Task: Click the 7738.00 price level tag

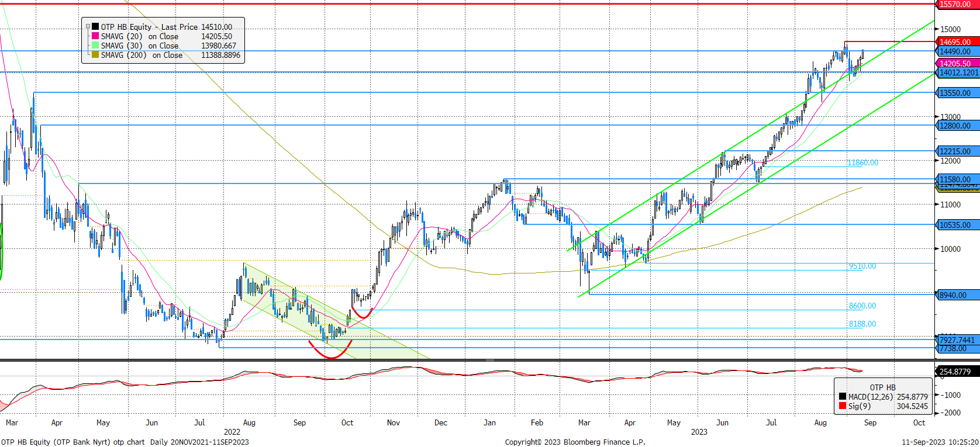Action: 957,348
